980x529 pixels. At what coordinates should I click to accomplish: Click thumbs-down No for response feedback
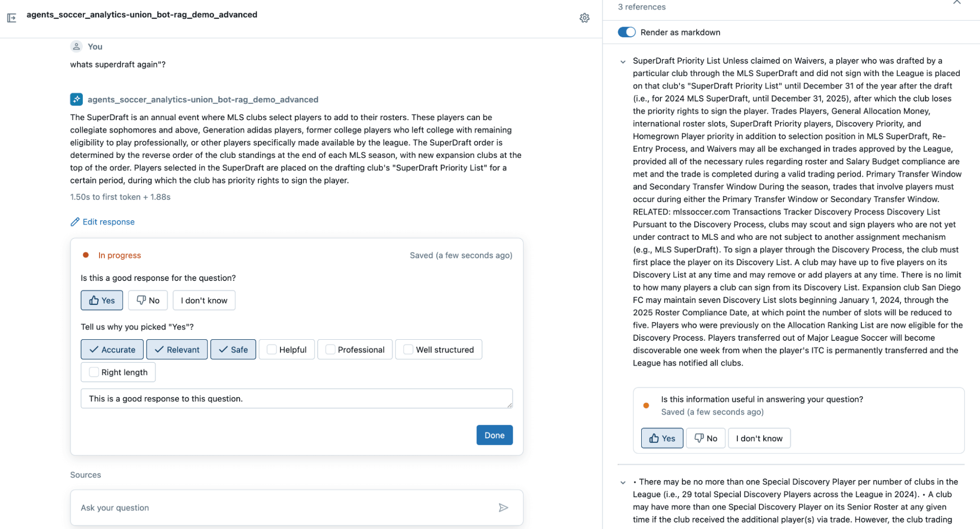[148, 301]
